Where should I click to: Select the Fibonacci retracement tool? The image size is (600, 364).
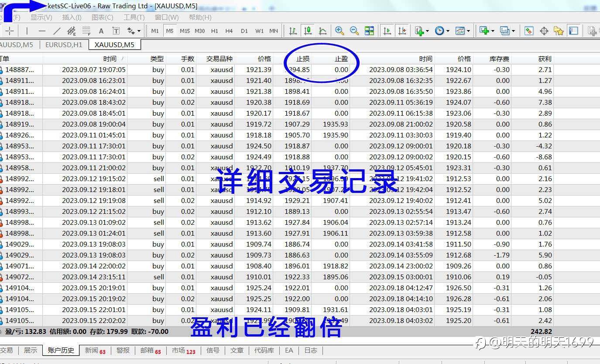coord(86,31)
